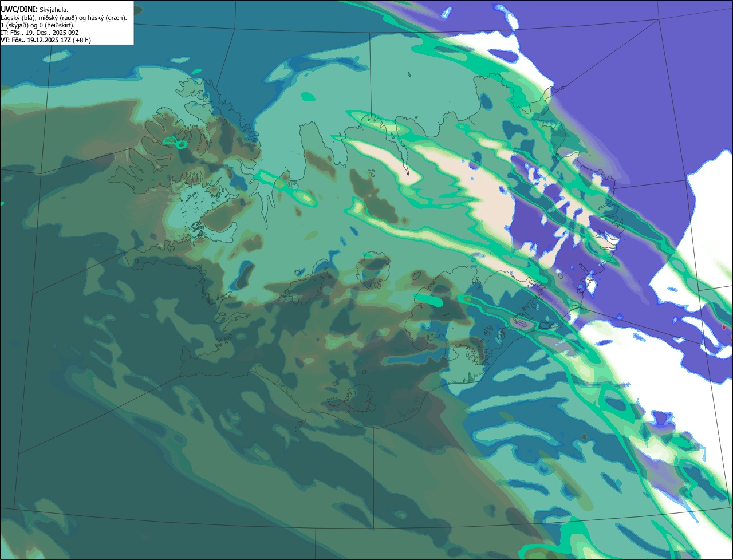
Task: Select the "Lágský (blá), miðský (rauð) og háský (græn)." line
Action: coord(64,18)
